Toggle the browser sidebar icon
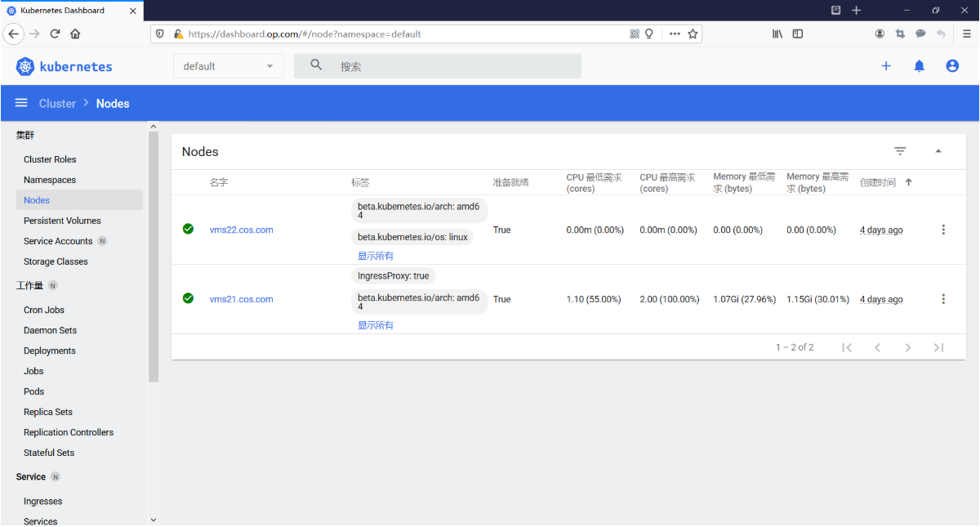980x527 pixels. pyautogui.click(x=798, y=33)
